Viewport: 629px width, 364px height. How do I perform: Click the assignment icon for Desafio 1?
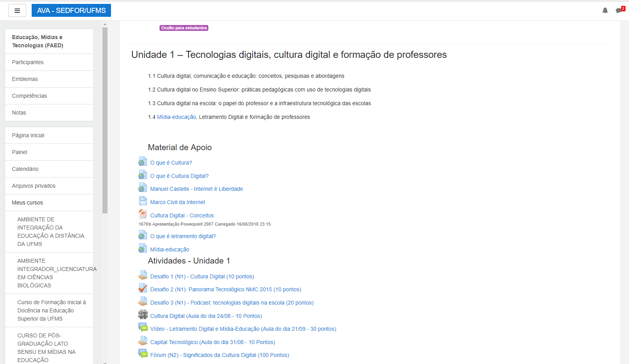click(143, 276)
